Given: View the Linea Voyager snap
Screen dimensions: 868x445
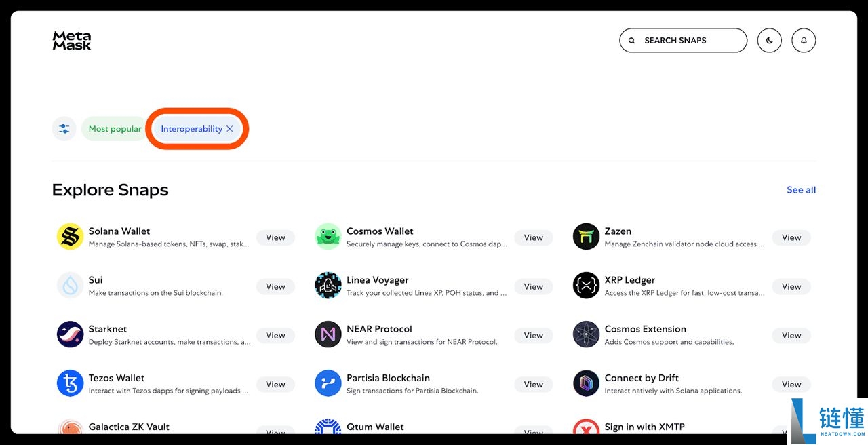Looking at the screenshot, I should (x=534, y=286).
